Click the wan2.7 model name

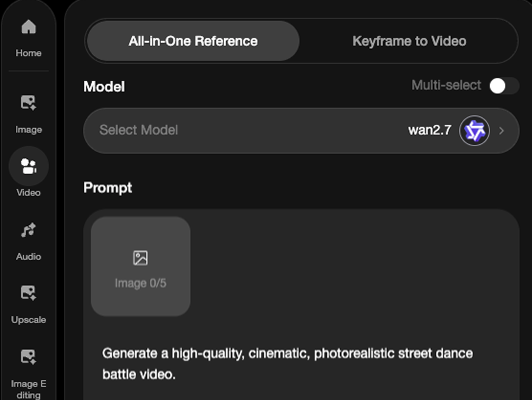[x=430, y=130]
